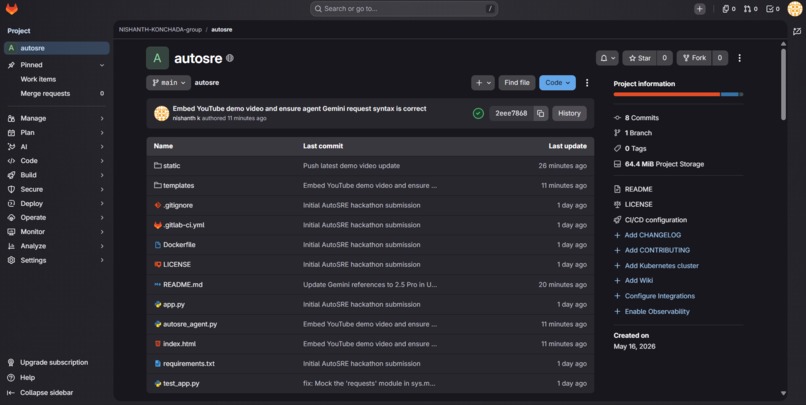This screenshot has height=405, width=806.
Task: Open the Analyze sidebar menu
Action: pos(57,246)
